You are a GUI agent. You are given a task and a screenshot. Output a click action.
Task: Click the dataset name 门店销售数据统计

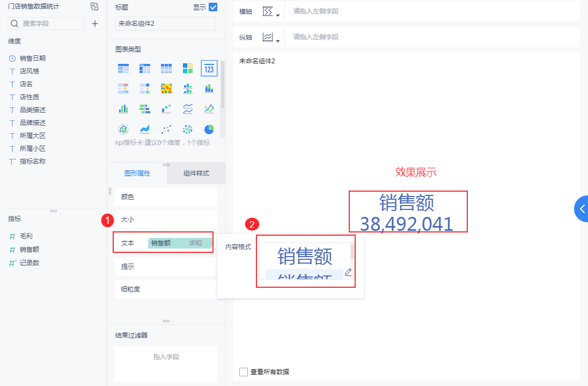[34, 6]
